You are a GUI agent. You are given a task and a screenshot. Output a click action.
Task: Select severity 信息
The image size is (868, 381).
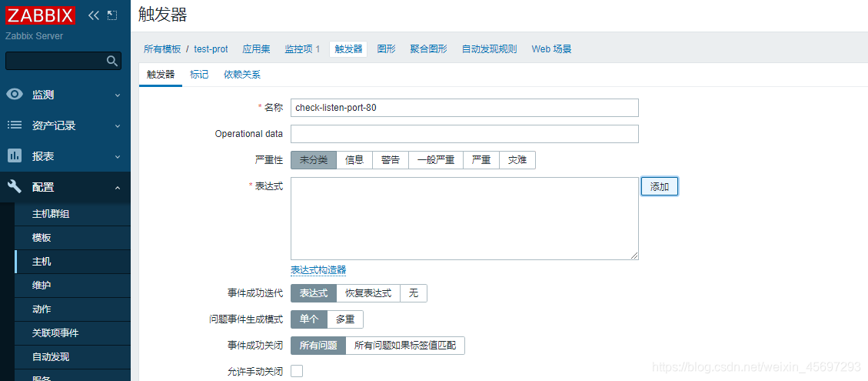(x=354, y=160)
